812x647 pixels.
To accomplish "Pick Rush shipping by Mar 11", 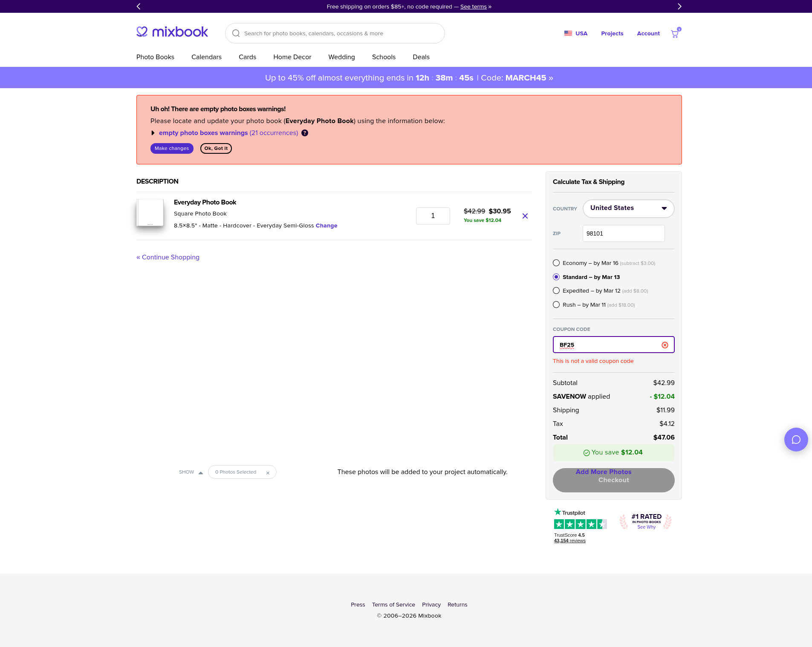I will point(556,305).
